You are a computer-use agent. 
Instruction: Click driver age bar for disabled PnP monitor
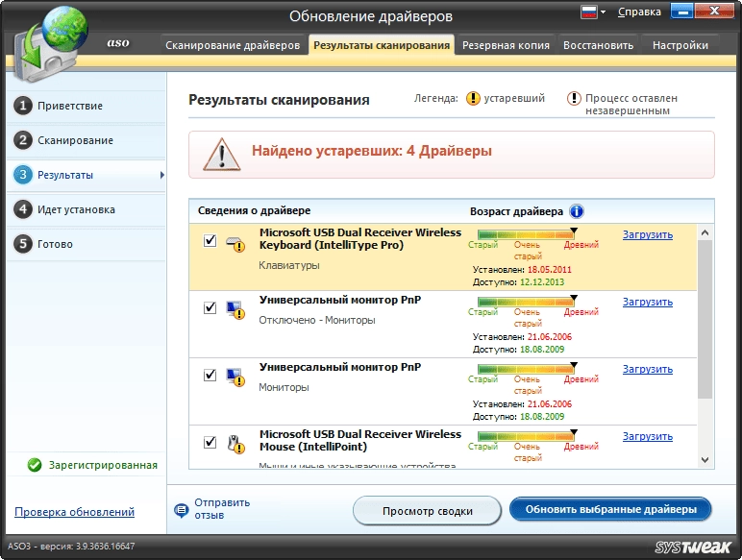[526, 302]
